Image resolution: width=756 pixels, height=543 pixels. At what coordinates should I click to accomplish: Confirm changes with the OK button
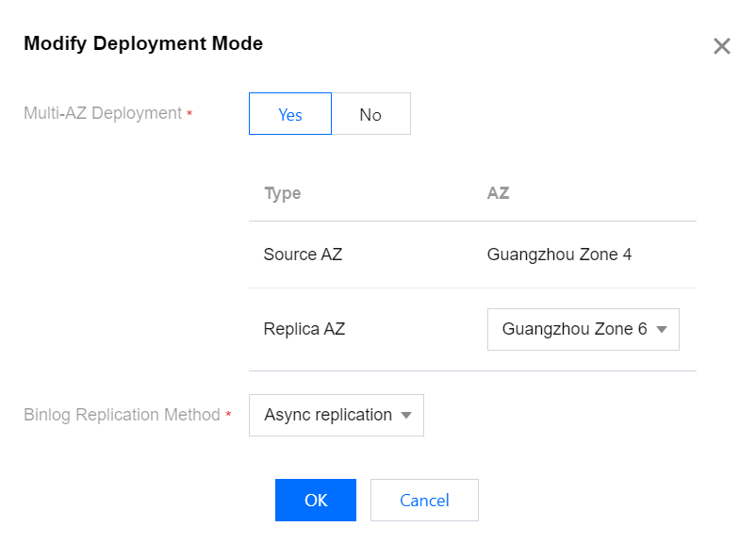[316, 500]
